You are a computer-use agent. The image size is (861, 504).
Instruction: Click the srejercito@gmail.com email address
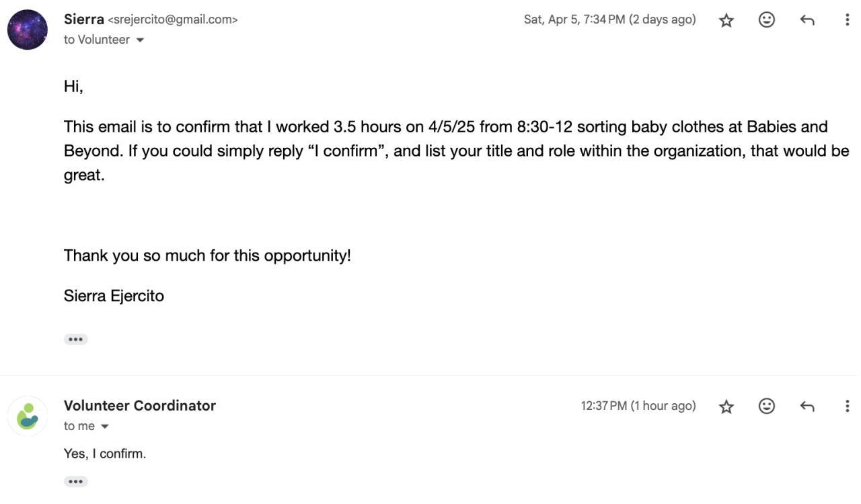click(x=173, y=20)
